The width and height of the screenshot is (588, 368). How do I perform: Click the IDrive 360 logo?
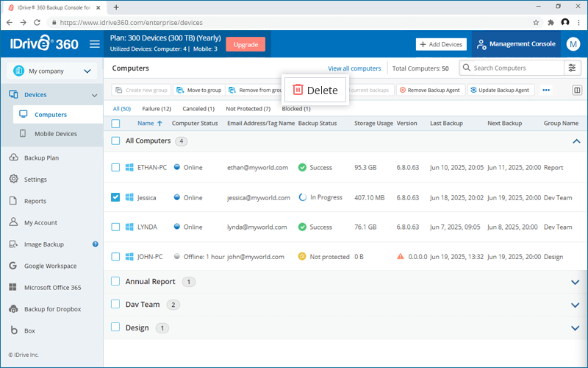coord(44,43)
